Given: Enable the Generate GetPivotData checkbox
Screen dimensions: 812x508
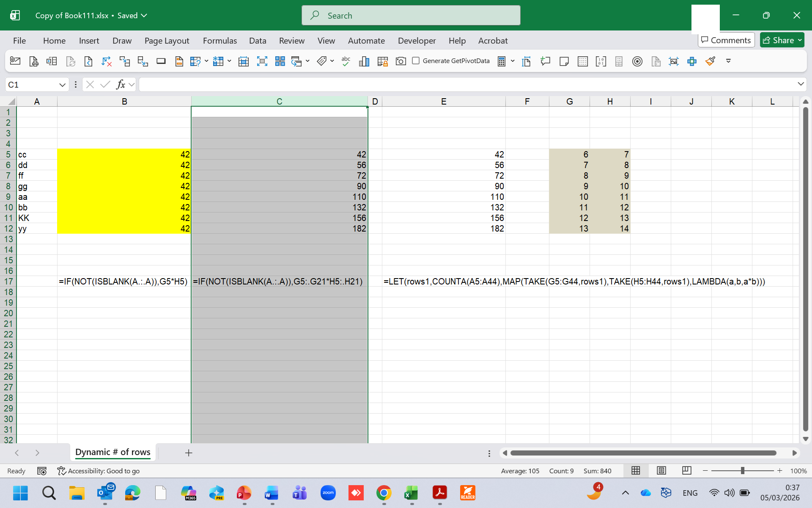Looking at the screenshot, I should [416, 61].
